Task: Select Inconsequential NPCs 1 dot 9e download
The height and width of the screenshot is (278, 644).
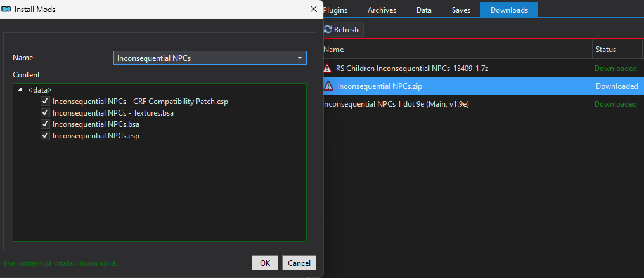Action: tap(484, 104)
